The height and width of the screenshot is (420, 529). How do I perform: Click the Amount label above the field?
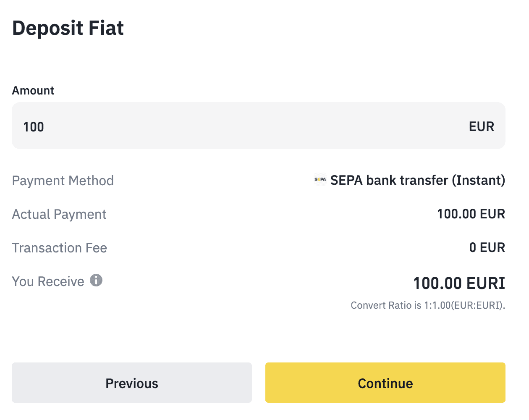tap(33, 91)
